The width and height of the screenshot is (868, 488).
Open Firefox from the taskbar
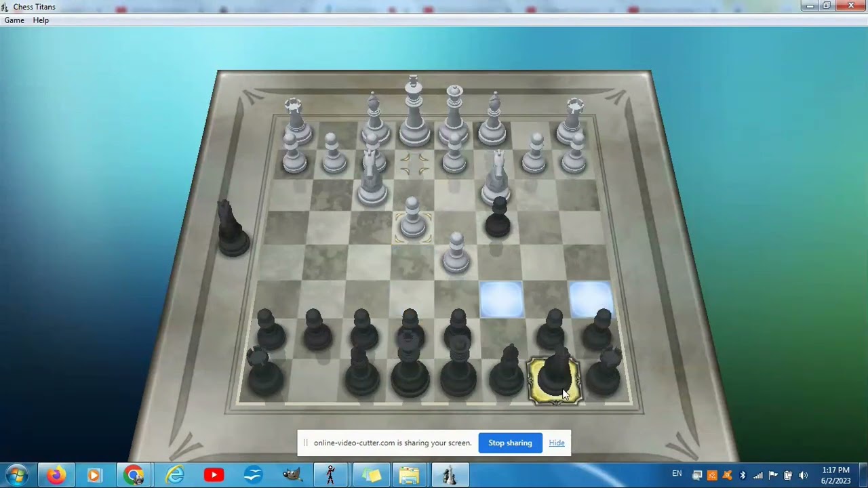pos(56,475)
